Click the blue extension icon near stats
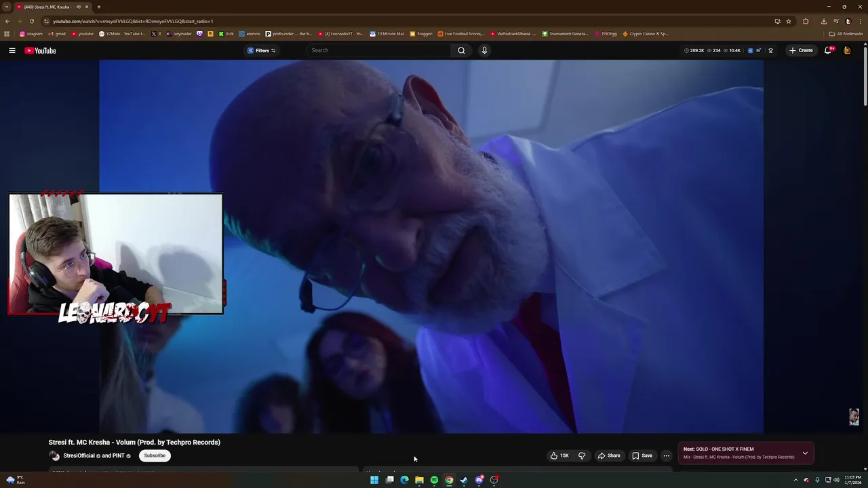868x488 pixels. [750, 50]
